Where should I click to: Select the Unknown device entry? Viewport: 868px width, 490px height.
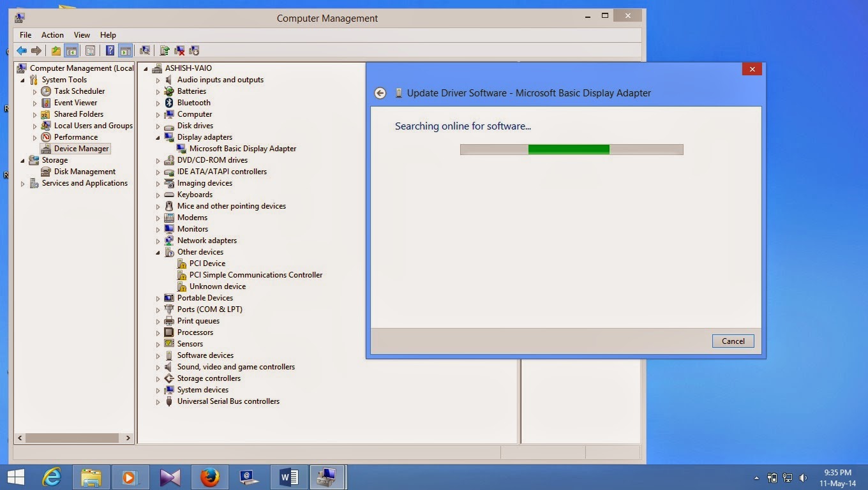click(x=218, y=286)
